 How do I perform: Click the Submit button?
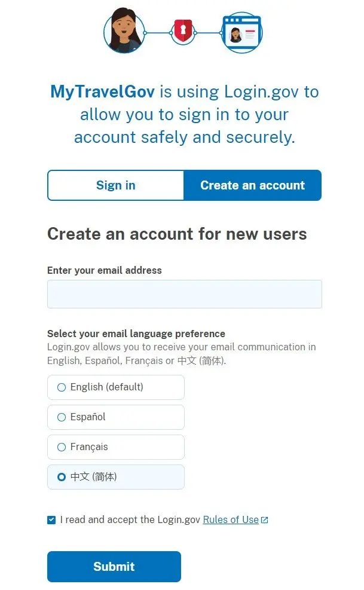click(x=114, y=566)
